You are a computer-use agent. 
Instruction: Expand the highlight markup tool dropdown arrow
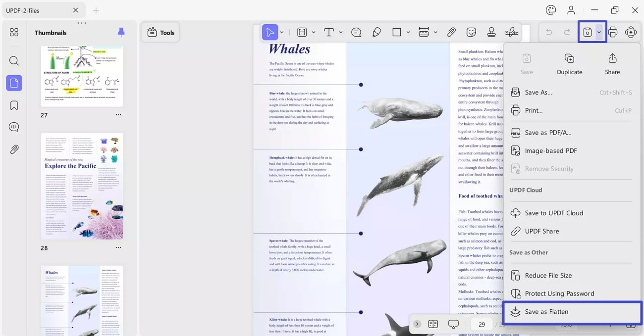tap(314, 33)
